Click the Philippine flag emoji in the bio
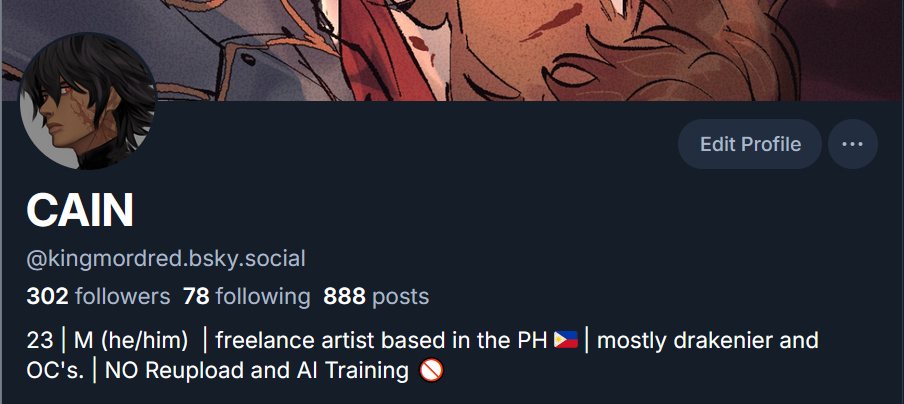This screenshot has width=904, height=404. pyautogui.click(x=566, y=340)
